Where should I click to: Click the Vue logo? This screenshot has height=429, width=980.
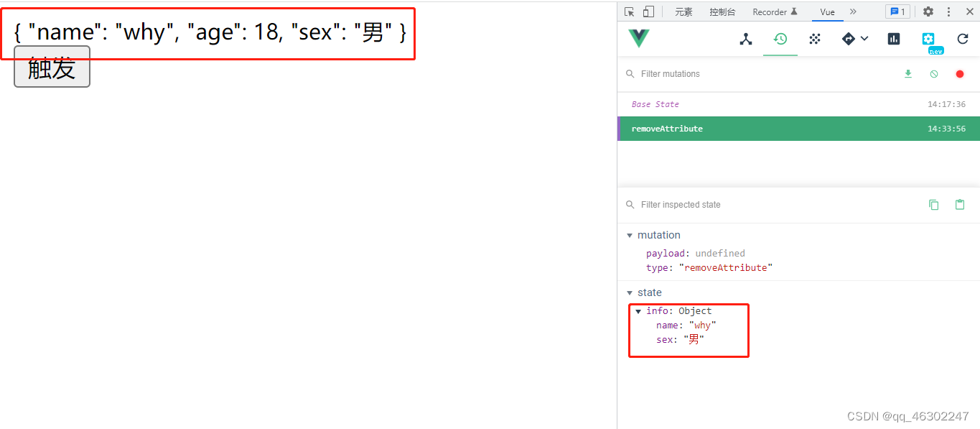pos(638,39)
